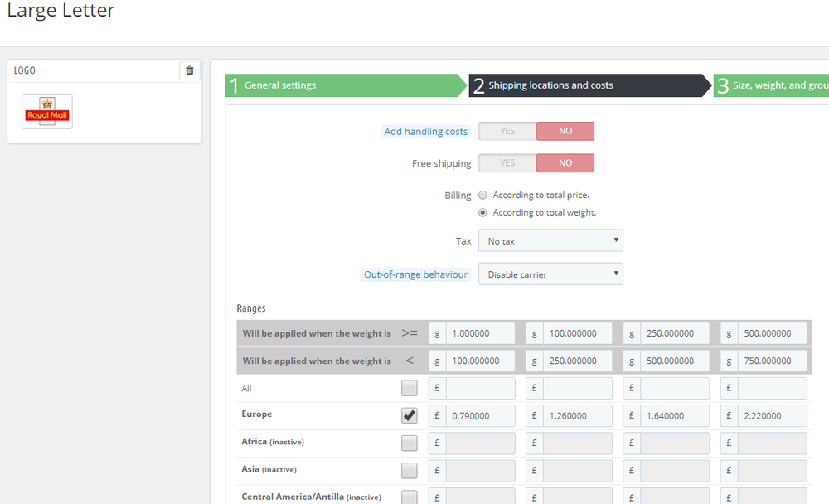This screenshot has width=829, height=504.
Task: Set Free shipping to NO
Action: 565,162
